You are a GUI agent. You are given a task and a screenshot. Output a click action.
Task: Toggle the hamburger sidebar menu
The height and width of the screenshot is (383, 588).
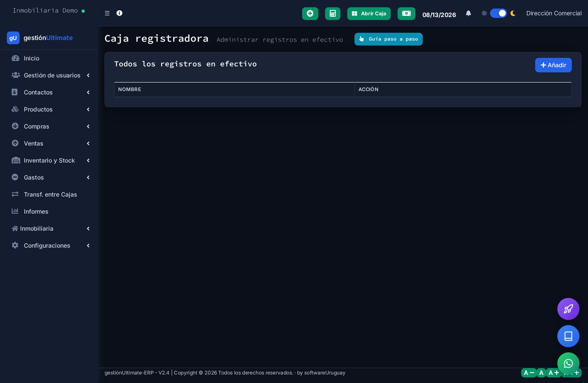coord(107,13)
